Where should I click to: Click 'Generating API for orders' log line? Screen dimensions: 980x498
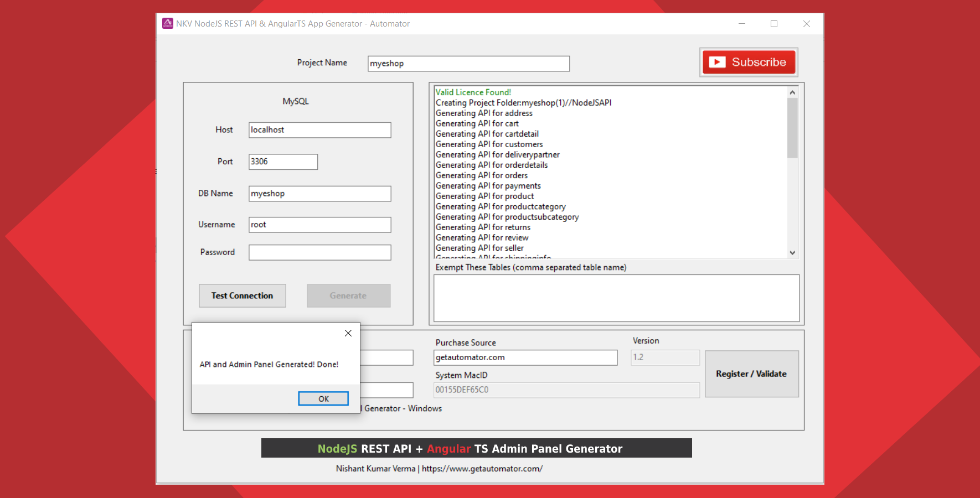[482, 176]
